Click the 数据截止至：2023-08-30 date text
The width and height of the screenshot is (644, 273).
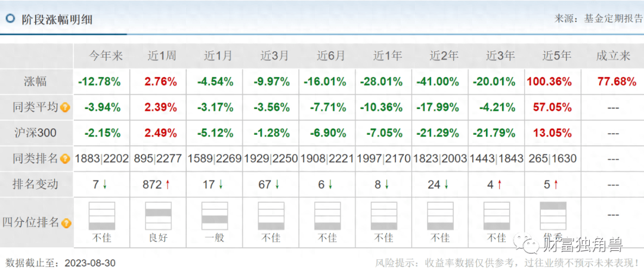click(61, 263)
